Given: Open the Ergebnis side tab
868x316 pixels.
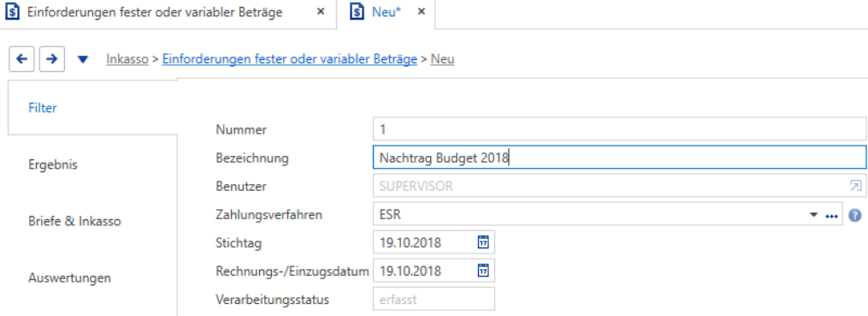Looking at the screenshot, I should [x=92, y=164].
